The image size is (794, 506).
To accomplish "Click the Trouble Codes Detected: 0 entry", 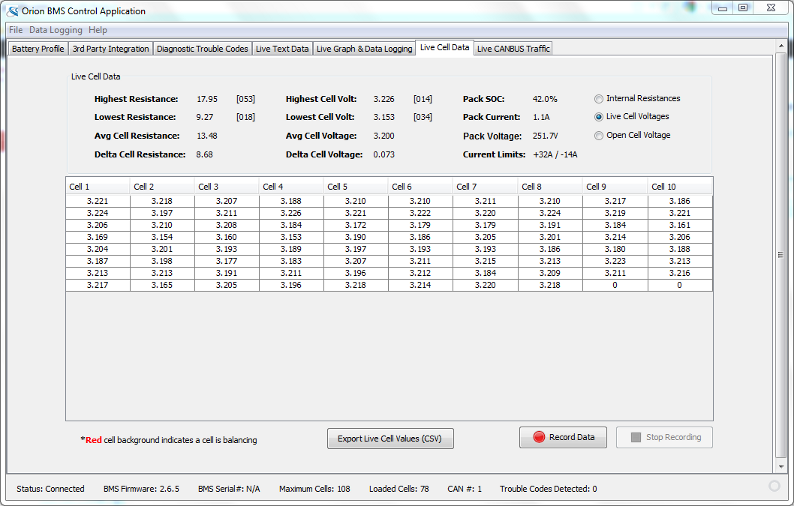I will [x=548, y=489].
